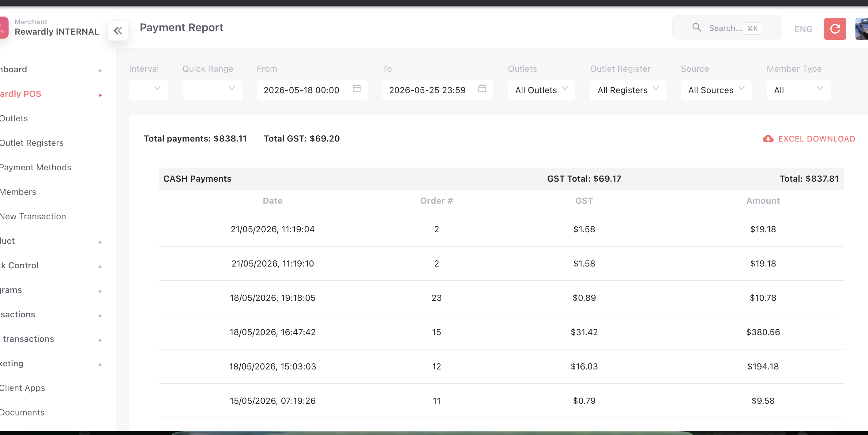Expand the Dashboard sidebar arrow
Viewport: 868px width, 435px height.
click(x=100, y=70)
